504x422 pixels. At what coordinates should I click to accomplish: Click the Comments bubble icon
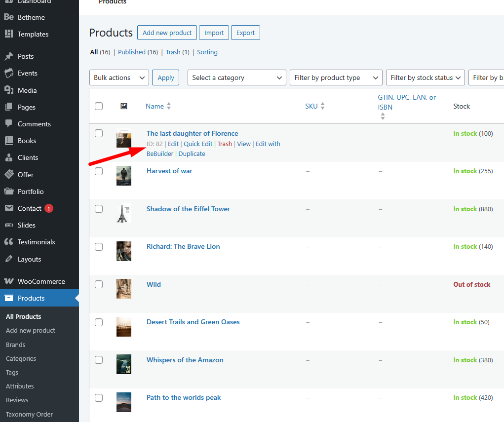(9, 124)
